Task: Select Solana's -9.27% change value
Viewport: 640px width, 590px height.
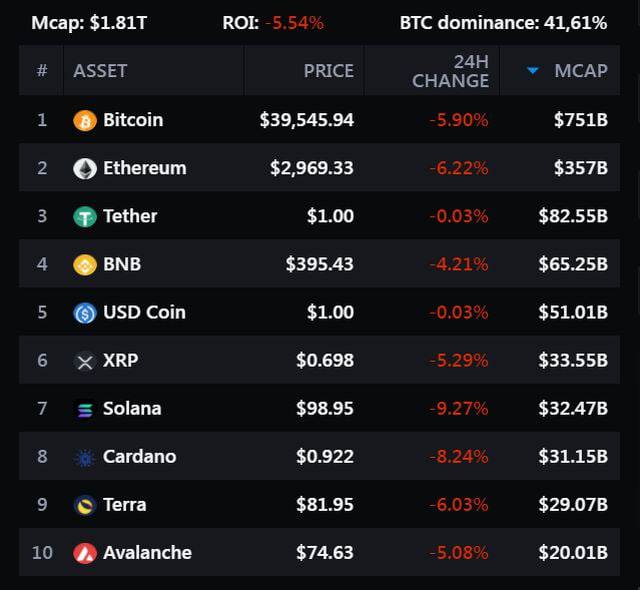Action: pyautogui.click(x=458, y=408)
